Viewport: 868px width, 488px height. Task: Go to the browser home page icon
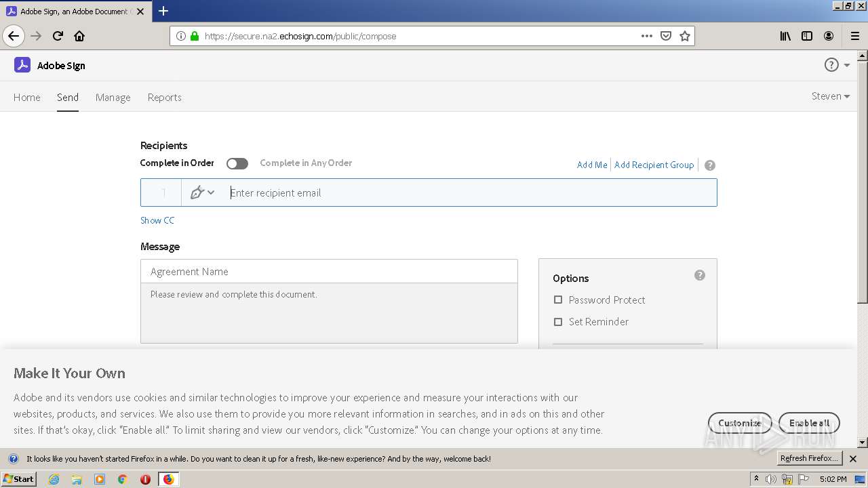79,36
